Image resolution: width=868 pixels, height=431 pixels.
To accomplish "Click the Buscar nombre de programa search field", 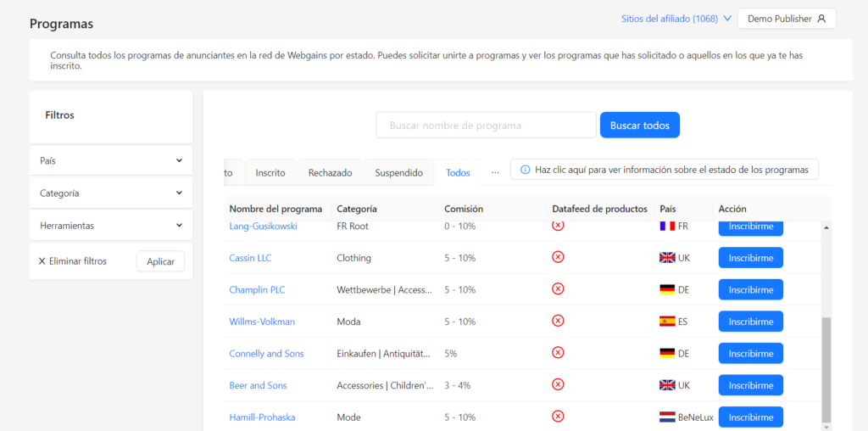I will pyautogui.click(x=486, y=126).
